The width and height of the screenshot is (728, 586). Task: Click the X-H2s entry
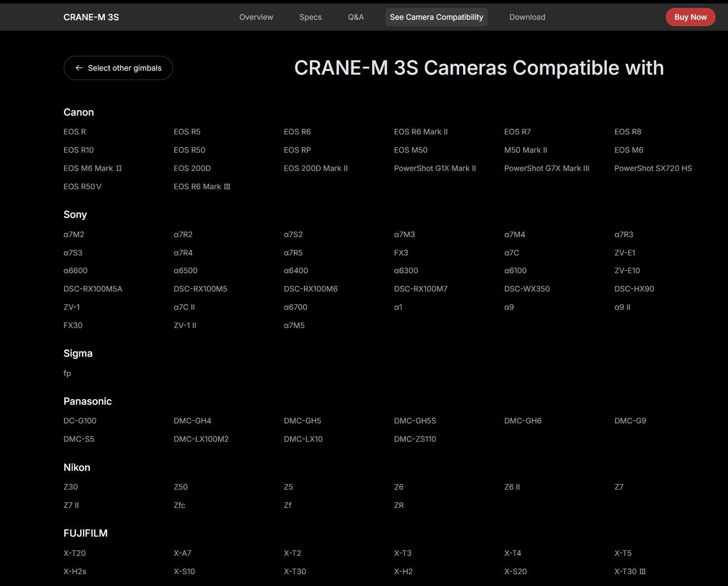(x=75, y=571)
